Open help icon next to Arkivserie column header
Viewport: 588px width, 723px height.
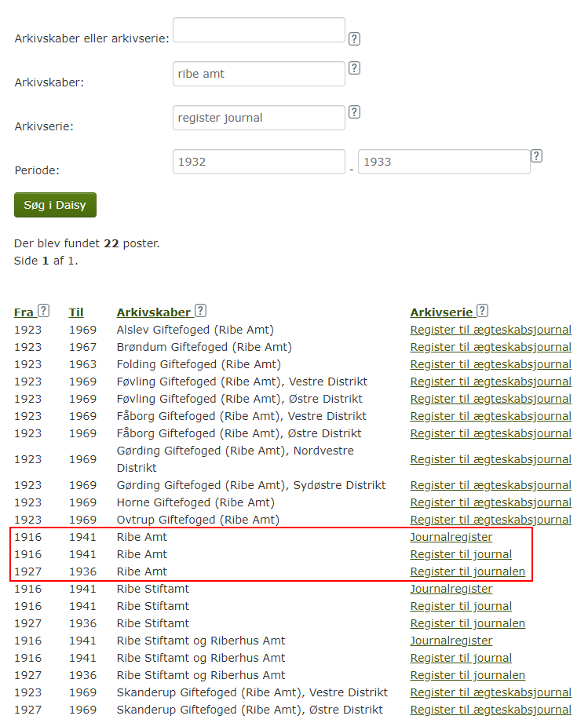pos(482,311)
